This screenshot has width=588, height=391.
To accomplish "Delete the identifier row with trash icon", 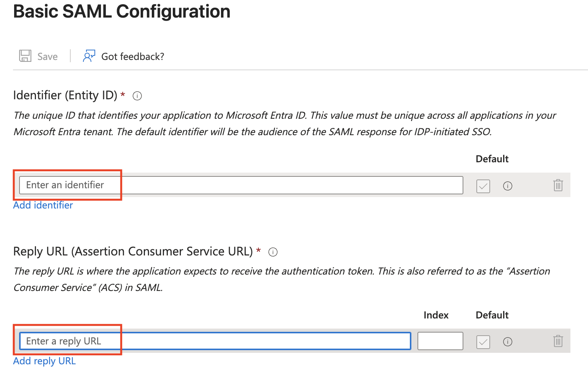I will (558, 185).
